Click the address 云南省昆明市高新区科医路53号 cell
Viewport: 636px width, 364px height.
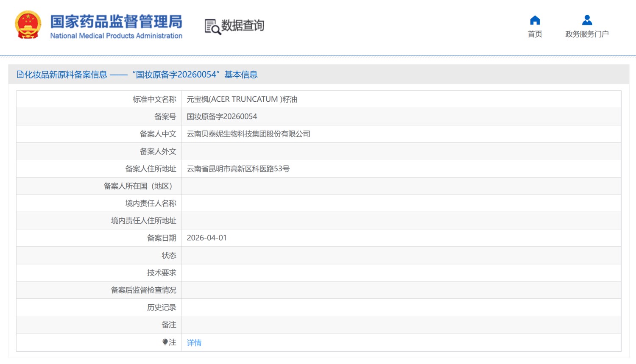[238, 169]
